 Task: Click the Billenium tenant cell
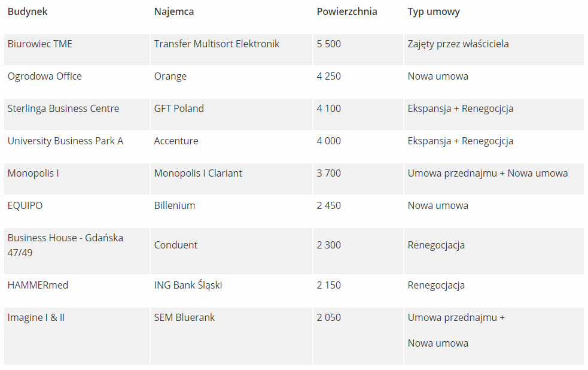(x=175, y=205)
